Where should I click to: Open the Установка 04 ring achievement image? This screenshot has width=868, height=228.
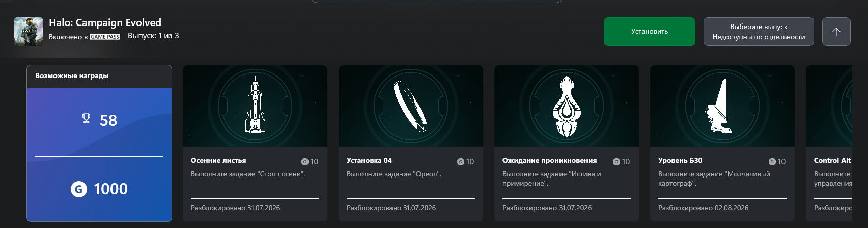tap(411, 106)
